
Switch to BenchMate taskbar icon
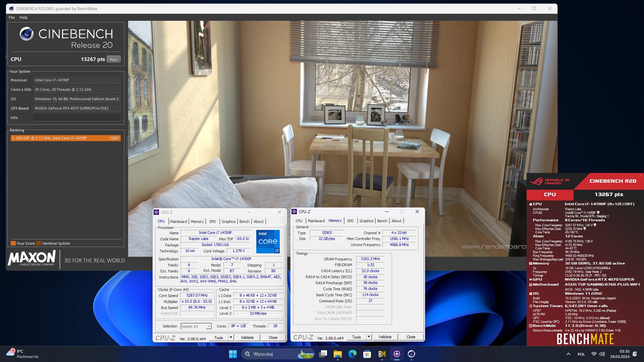coord(382,354)
